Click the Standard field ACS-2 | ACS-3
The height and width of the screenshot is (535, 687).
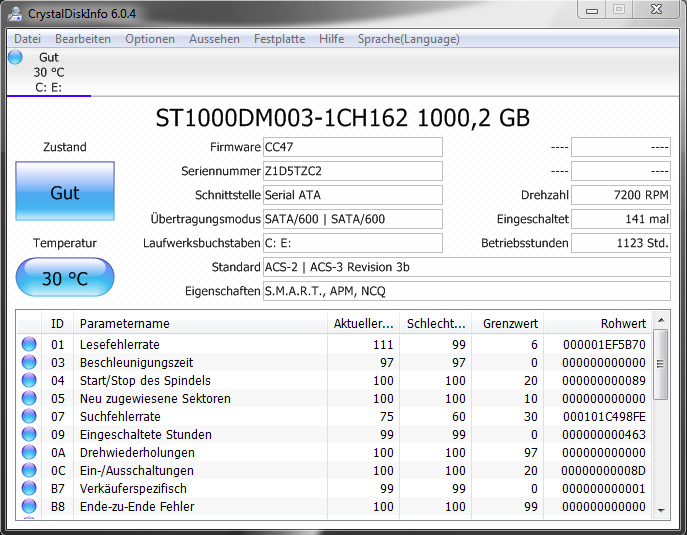point(467,267)
